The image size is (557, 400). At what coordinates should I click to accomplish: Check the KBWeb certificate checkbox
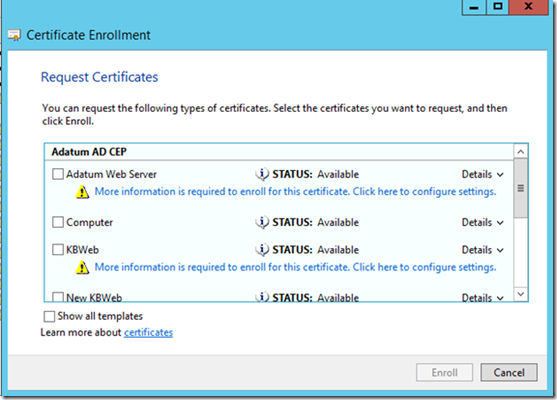pos(58,250)
